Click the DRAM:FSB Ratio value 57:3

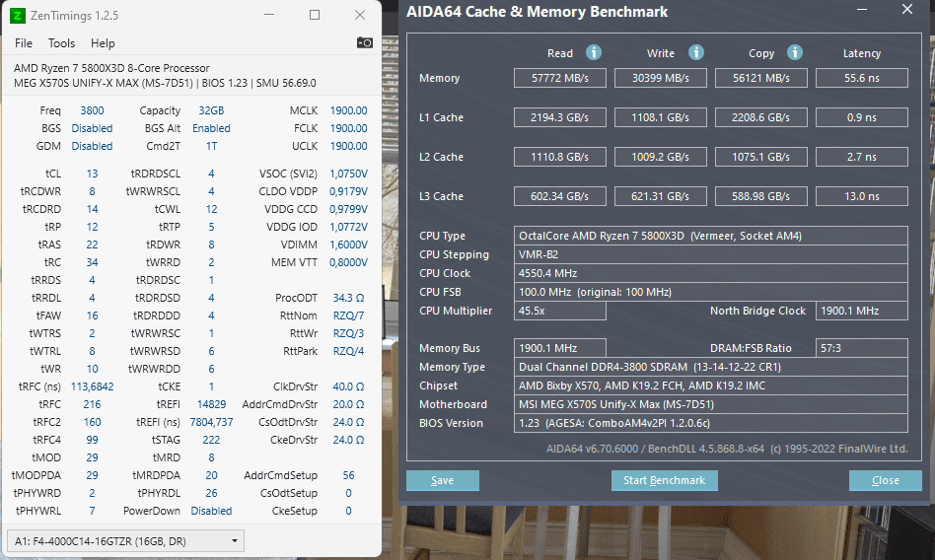pyautogui.click(x=862, y=348)
